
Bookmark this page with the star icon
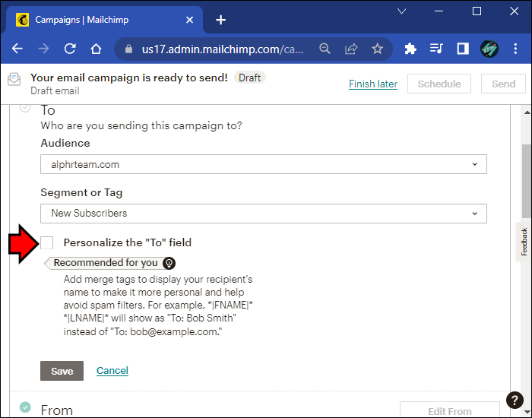(377, 49)
